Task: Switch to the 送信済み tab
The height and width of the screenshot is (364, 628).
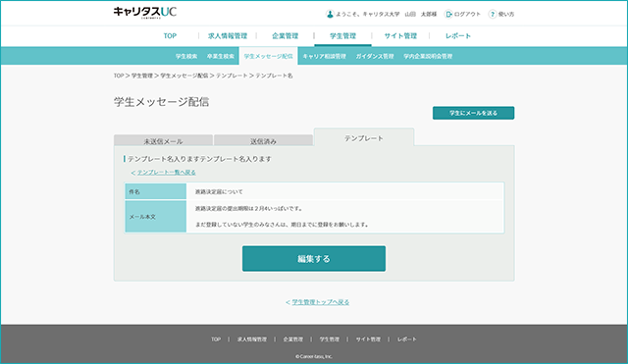Action: tap(263, 140)
